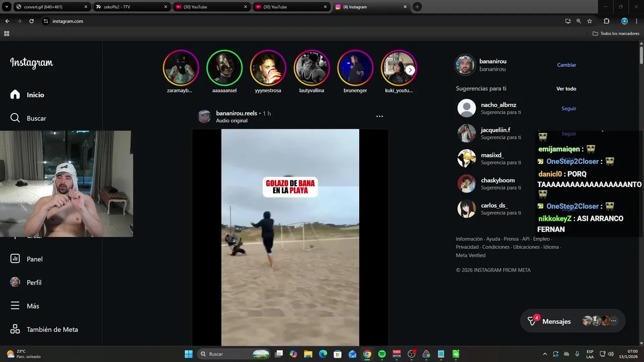Click Información footer link
Image resolution: width=644 pixels, height=362 pixels.
coord(469,239)
